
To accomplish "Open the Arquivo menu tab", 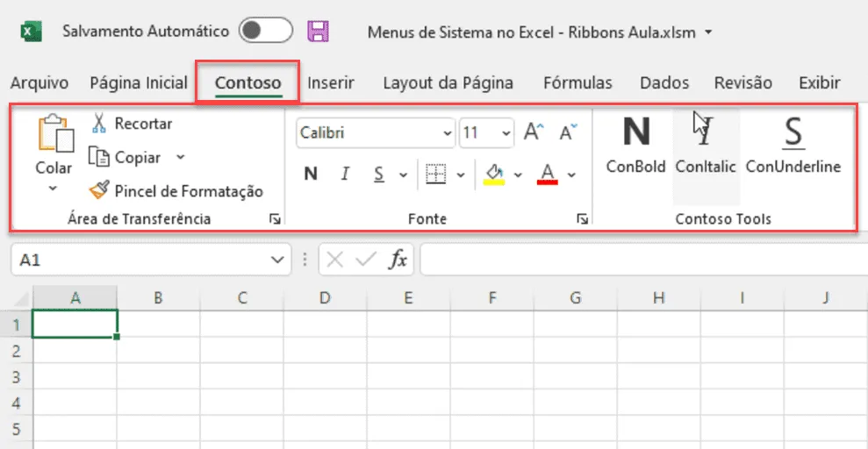I will [x=39, y=83].
